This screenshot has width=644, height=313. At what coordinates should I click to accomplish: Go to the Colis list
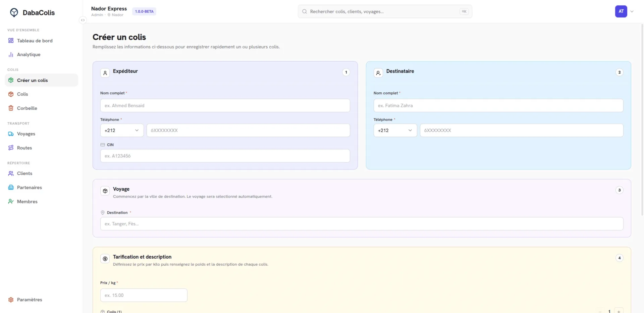click(x=42, y=94)
